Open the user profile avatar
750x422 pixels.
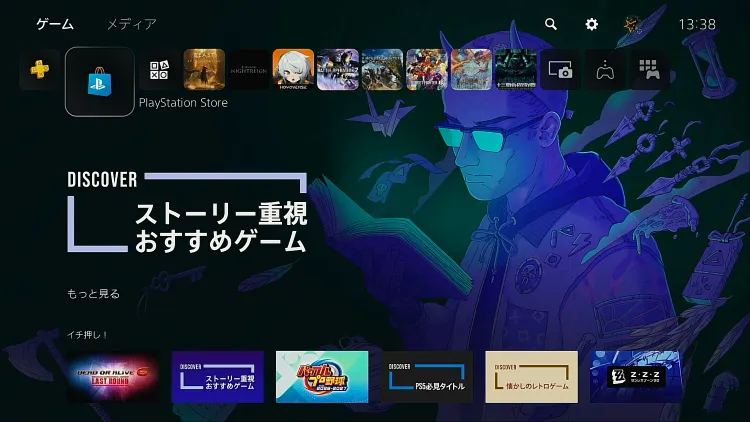pyautogui.click(x=632, y=24)
